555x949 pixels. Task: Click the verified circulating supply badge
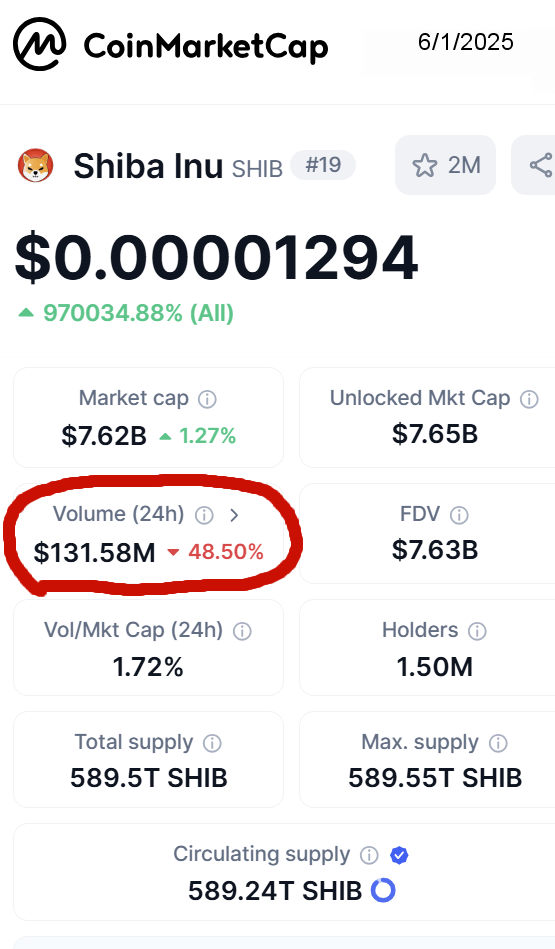tap(399, 855)
